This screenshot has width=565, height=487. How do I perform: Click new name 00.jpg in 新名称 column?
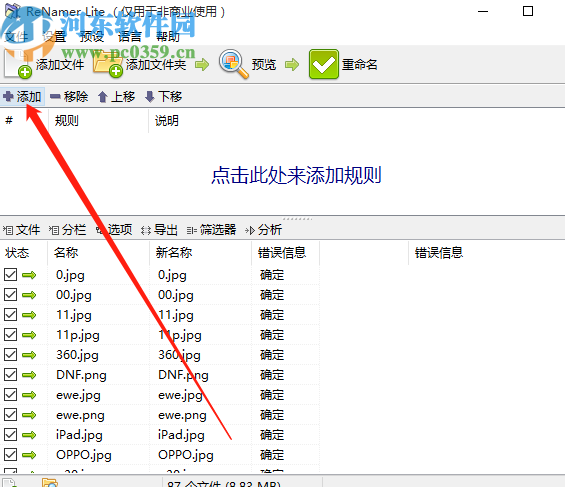[175, 295]
